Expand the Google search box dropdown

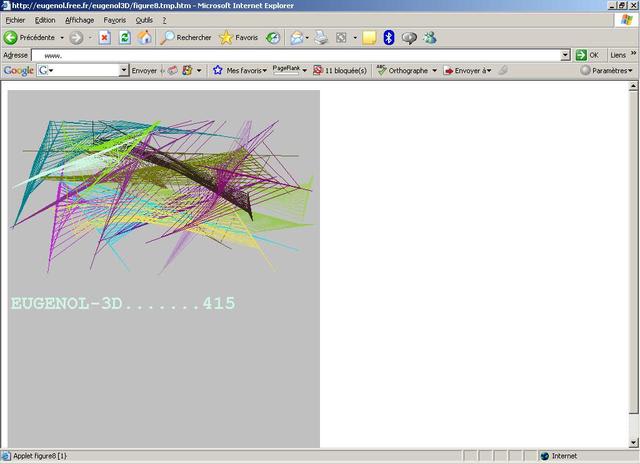click(x=124, y=71)
